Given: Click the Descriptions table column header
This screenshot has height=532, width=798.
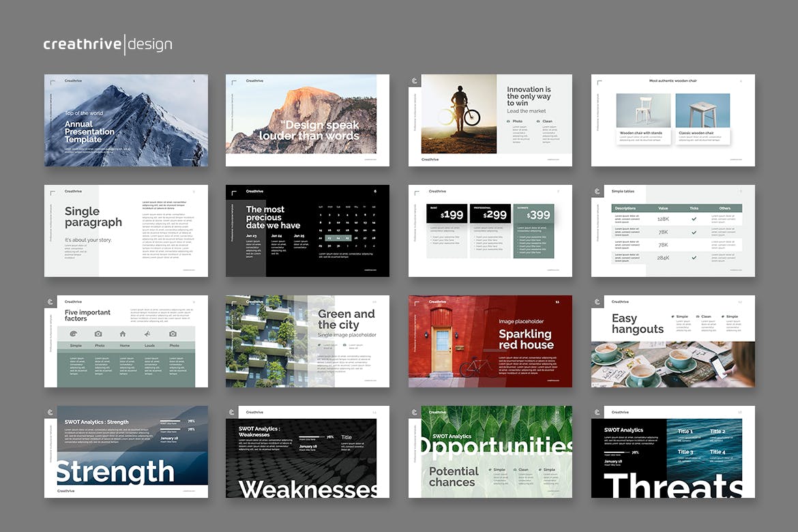Looking at the screenshot, I should 625,208.
